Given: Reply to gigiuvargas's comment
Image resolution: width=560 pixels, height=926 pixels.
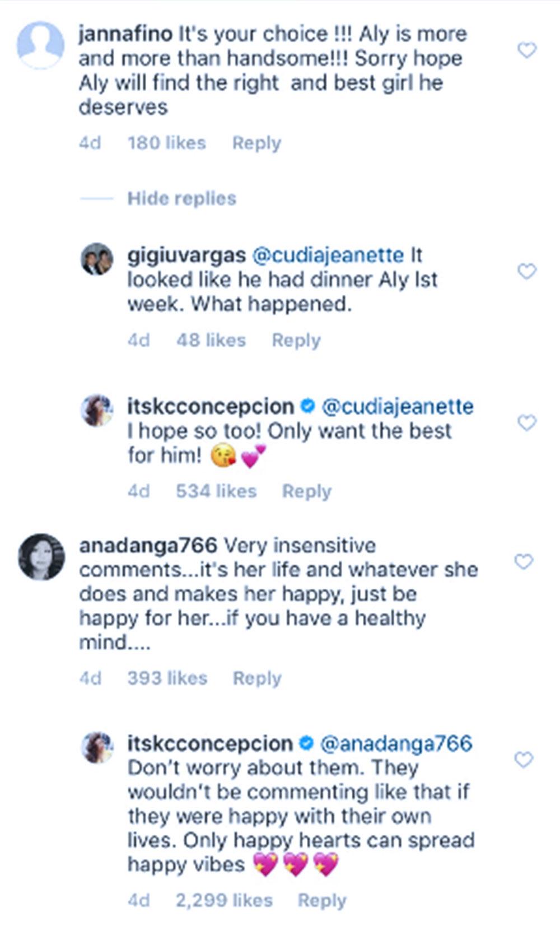Looking at the screenshot, I should 296,340.
